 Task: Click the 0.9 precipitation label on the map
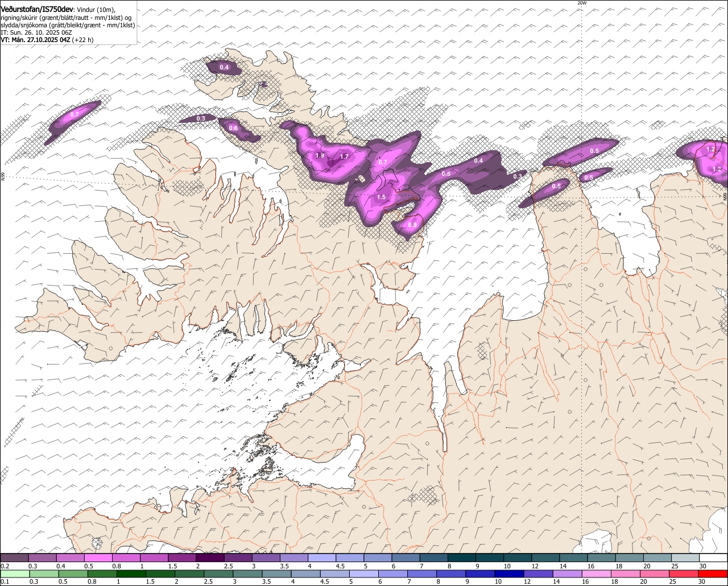click(x=412, y=225)
